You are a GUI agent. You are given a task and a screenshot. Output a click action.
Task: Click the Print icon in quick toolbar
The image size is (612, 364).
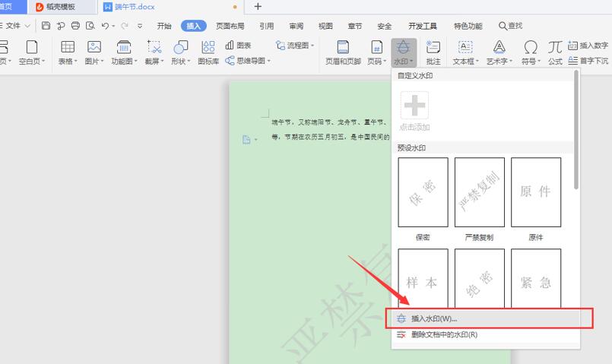[75, 26]
